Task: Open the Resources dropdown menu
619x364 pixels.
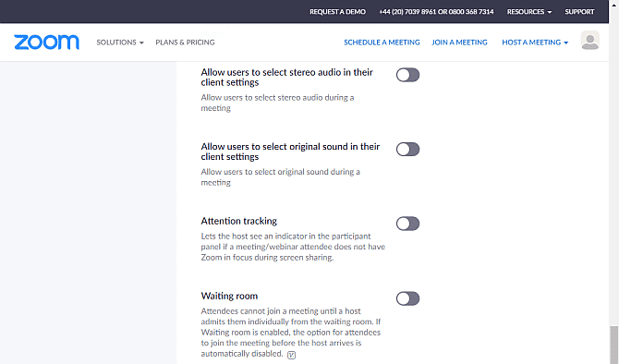Action: [x=529, y=12]
